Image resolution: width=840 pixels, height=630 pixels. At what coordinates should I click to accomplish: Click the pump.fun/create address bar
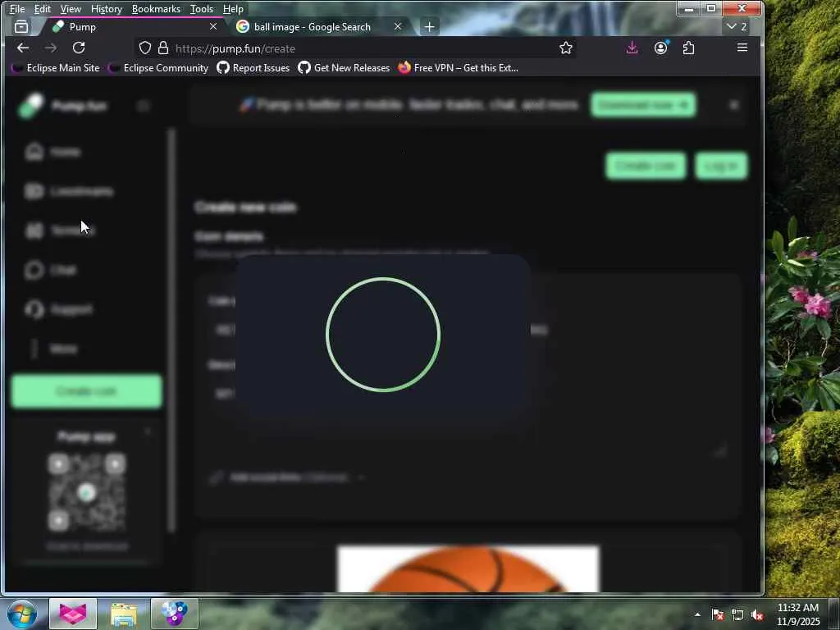(354, 48)
